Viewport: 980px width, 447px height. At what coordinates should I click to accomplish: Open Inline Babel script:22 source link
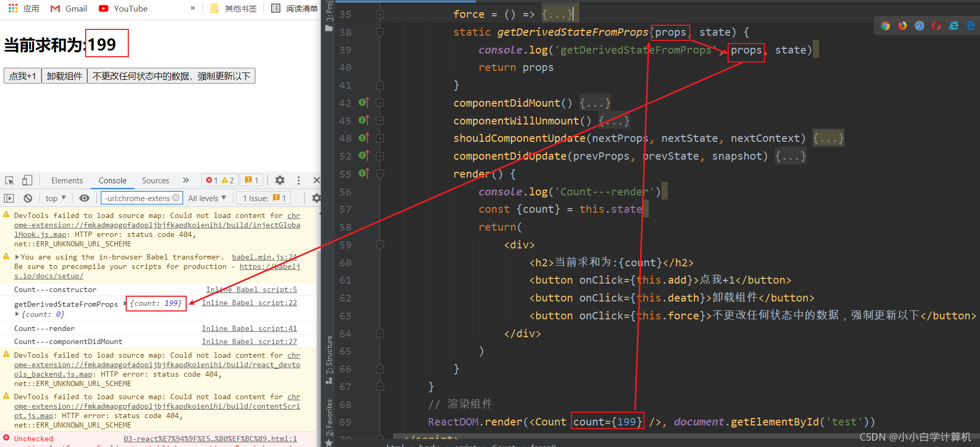(249, 303)
